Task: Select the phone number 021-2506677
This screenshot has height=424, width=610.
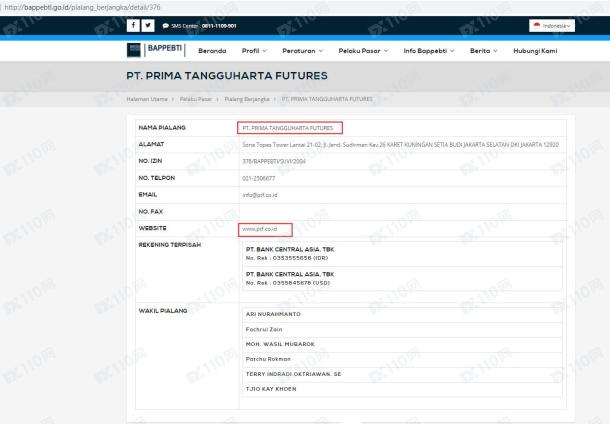Action: [x=259, y=179]
